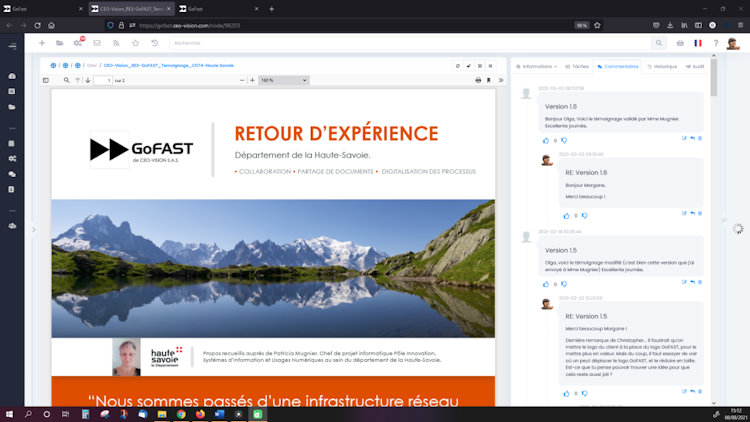This screenshot has width=750, height=422.
Task: Click the PDF bookmark icon
Action: 489,80
